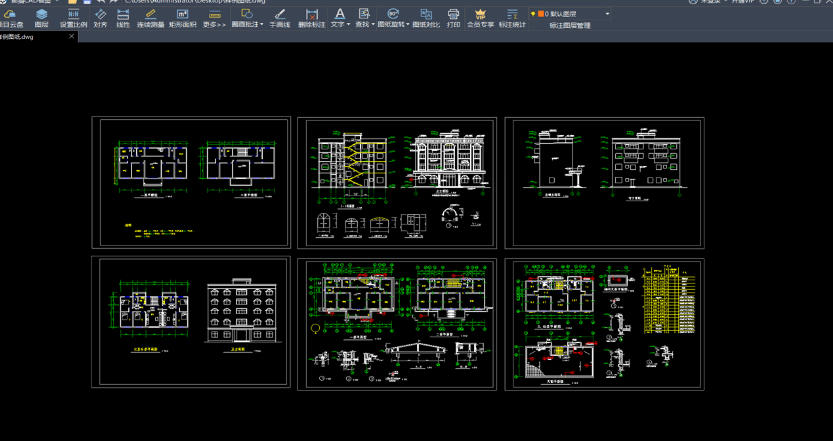This screenshot has height=441, width=833.
Task: Click the top-middle elevation drawing sheet
Action: coord(397,183)
